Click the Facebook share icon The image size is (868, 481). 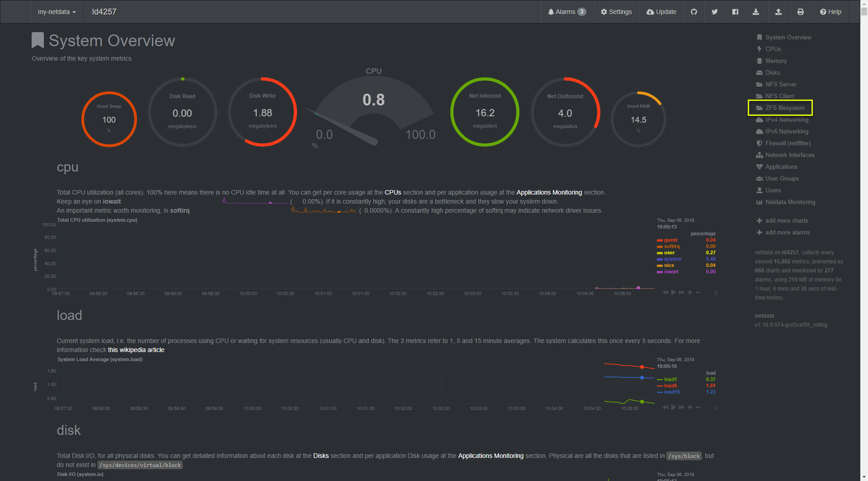[x=735, y=12]
